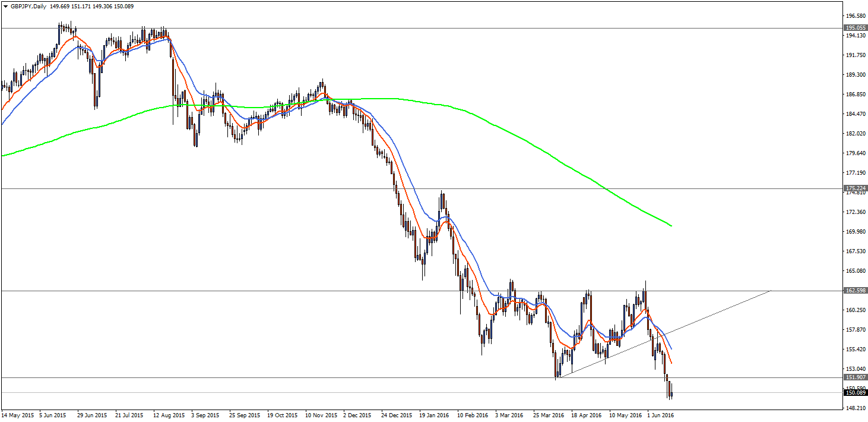Screen dimensions: 868x422
Task: Select the 151.907 horizontal line price label
Action: 856,377
